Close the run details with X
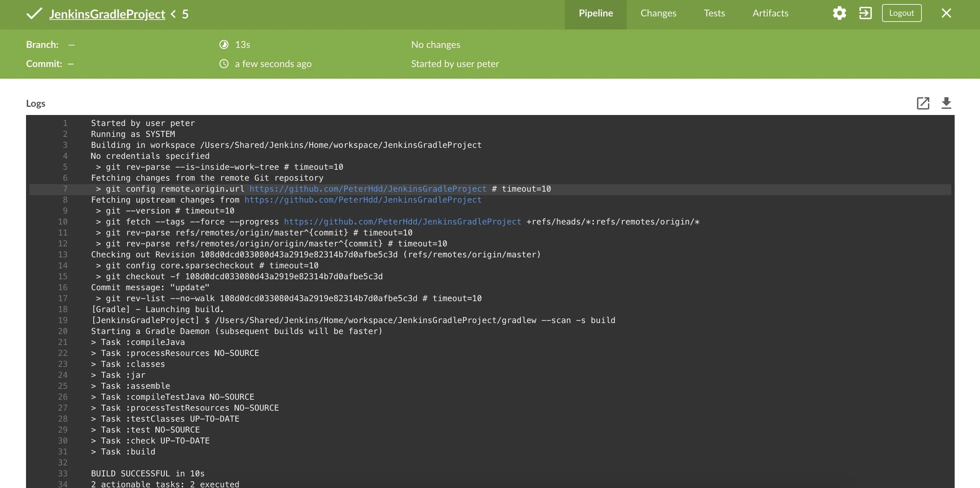This screenshot has width=980, height=488. pos(946,13)
